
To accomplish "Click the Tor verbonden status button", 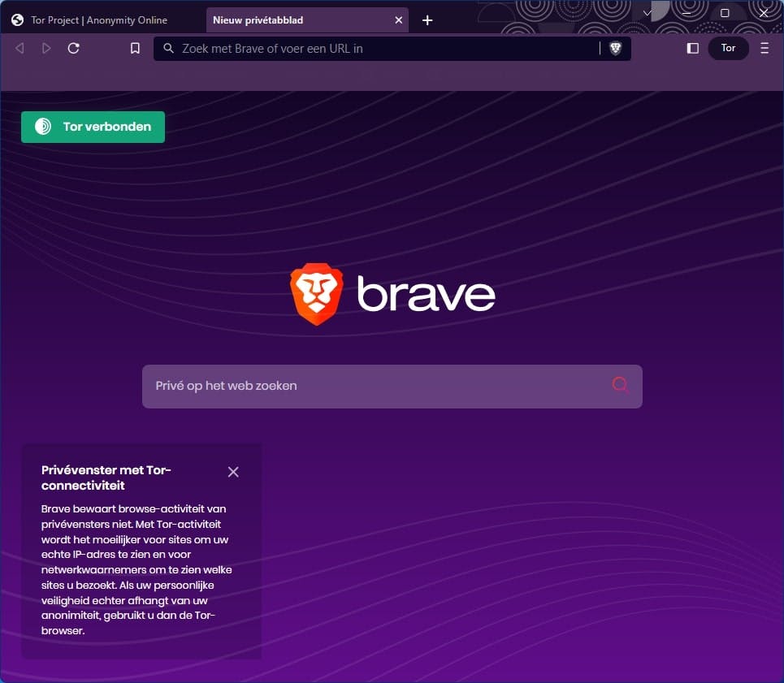I will pyautogui.click(x=93, y=127).
